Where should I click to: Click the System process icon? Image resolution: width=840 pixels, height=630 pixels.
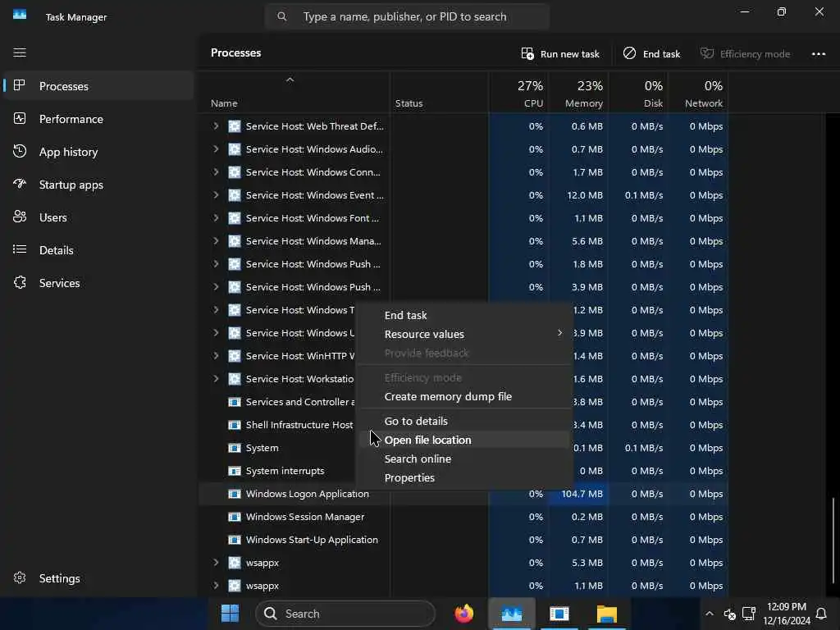pos(234,448)
